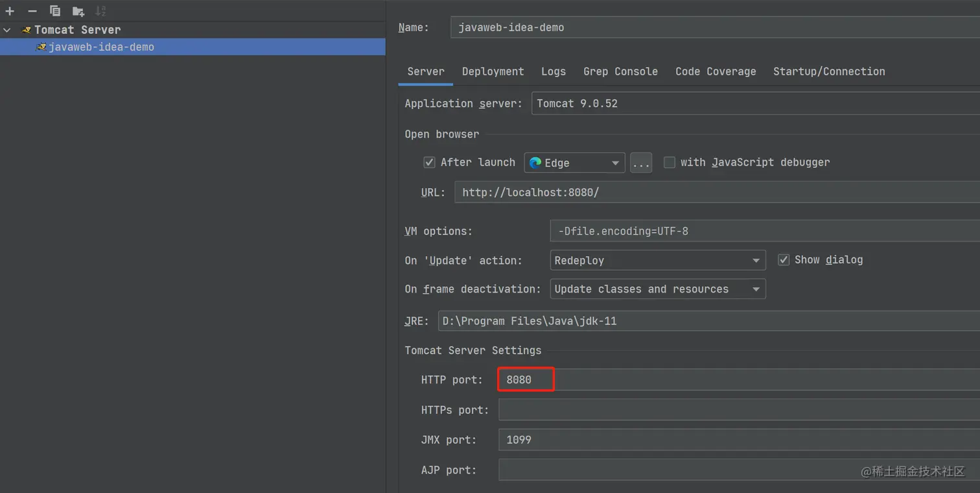Click the URL input field
Image resolution: width=980 pixels, height=493 pixels.
717,193
